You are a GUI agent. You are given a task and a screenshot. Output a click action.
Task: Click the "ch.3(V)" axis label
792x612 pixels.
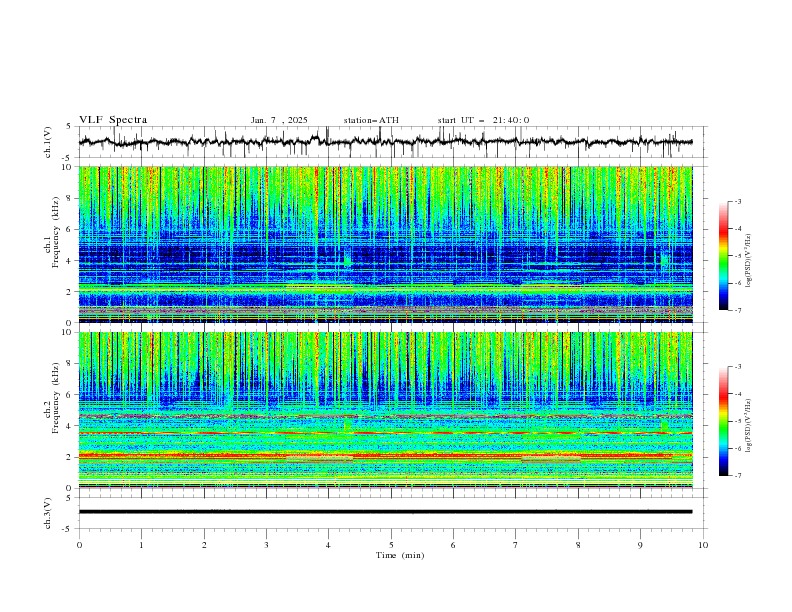coord(48,513)
